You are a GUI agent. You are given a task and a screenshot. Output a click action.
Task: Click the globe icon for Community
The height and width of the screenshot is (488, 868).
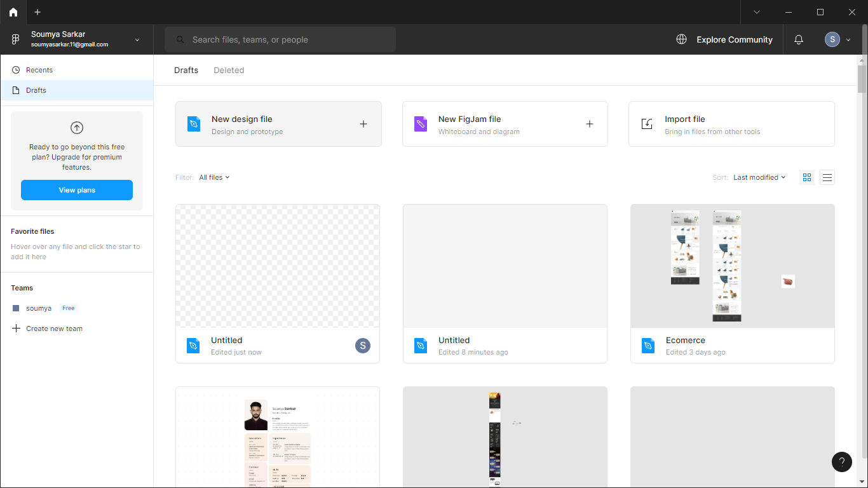coord(681,39)
